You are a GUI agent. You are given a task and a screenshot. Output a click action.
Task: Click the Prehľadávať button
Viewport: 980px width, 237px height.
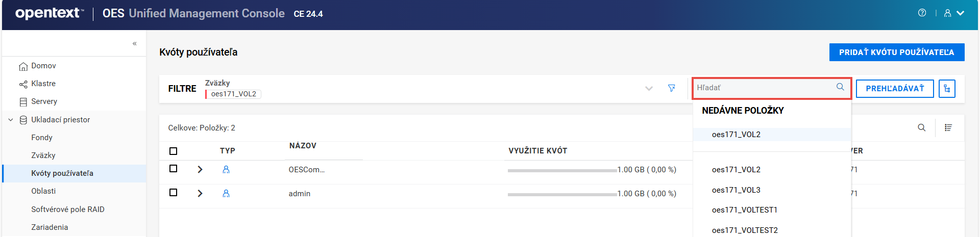pos(895,89)
